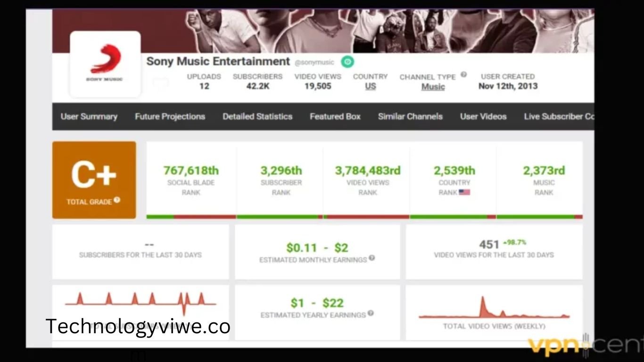
Task: Click the channel banner image
Action: tap(323, 31)
